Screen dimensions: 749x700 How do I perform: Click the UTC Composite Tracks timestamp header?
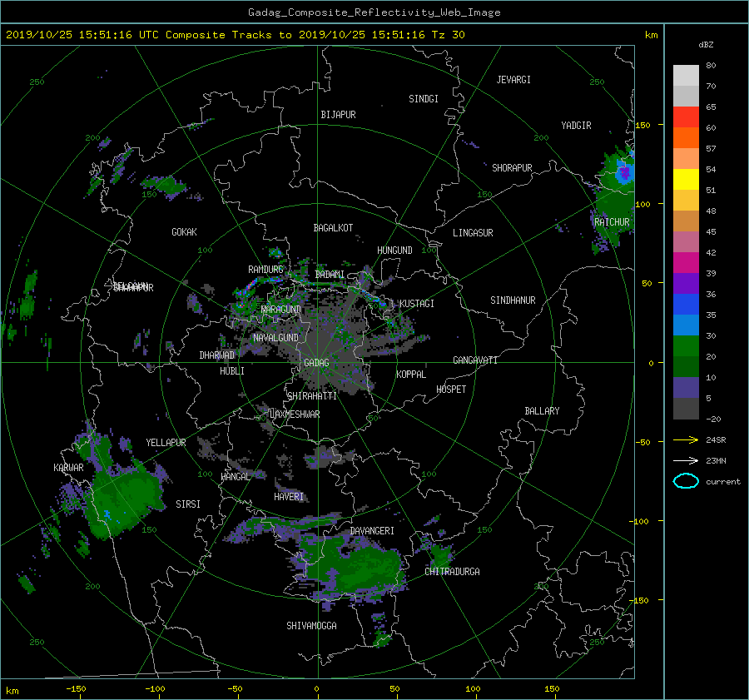point(236,35)
